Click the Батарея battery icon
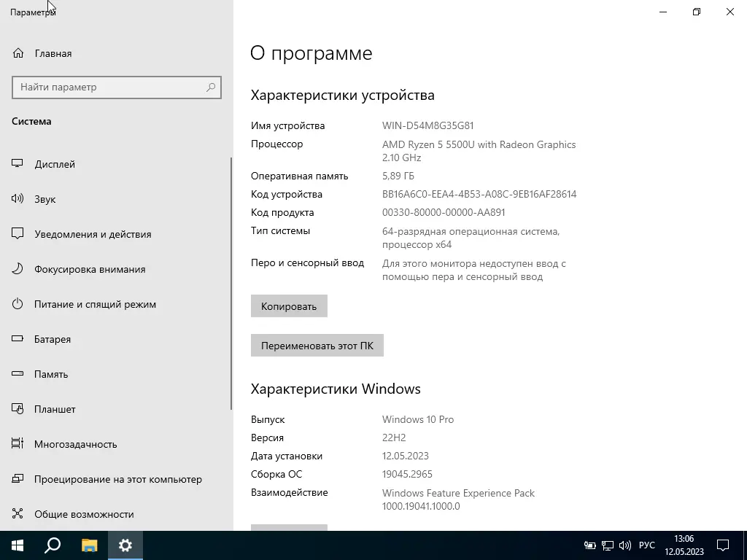Image resolution: width=747 pixels, height=560 pixels. [x=18, y=339]
